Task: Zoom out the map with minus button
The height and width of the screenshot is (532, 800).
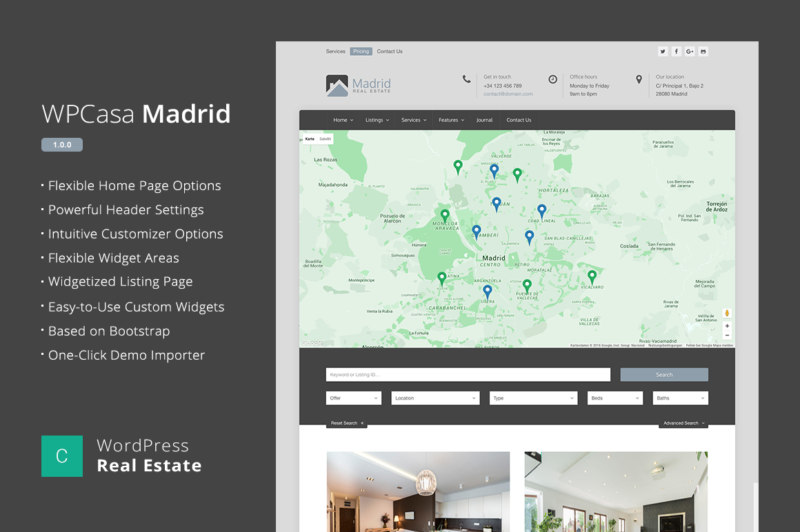Action: (x=727, y=336)
